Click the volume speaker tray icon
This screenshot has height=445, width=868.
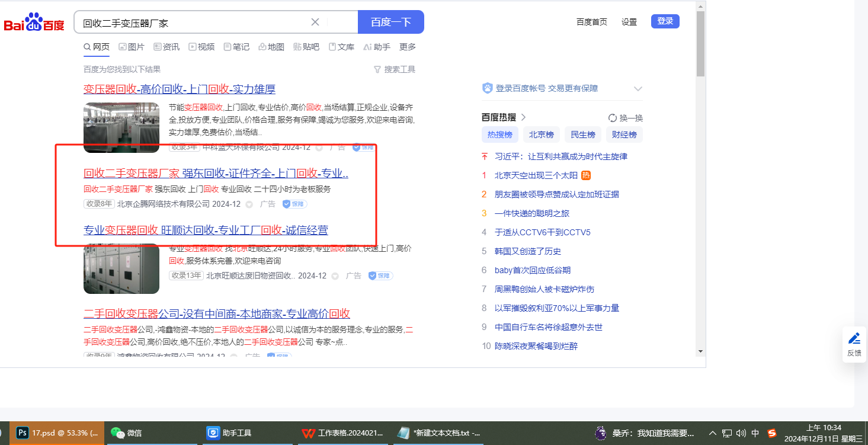tap(741, 433)
